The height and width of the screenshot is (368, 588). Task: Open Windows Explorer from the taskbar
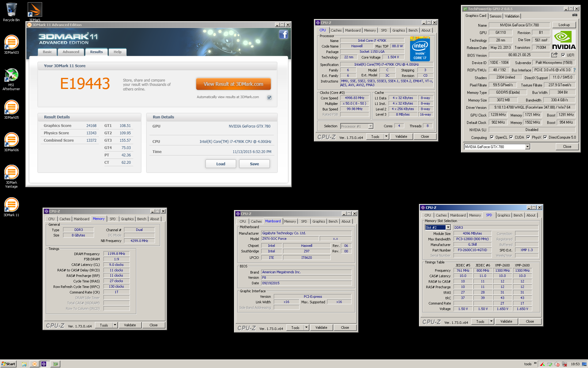click(x=24, y=364)
